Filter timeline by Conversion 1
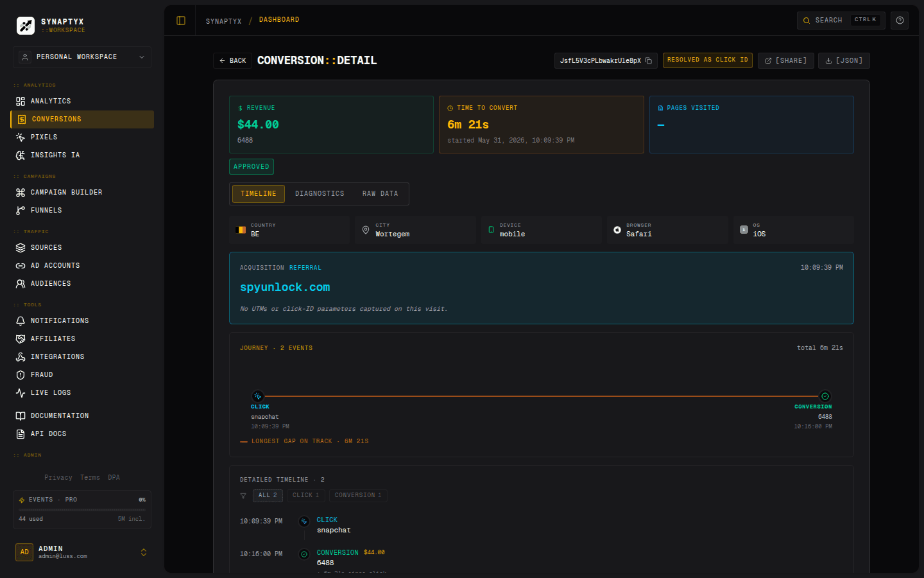Viewport: 924px width, 578px height. click(358, 496)
